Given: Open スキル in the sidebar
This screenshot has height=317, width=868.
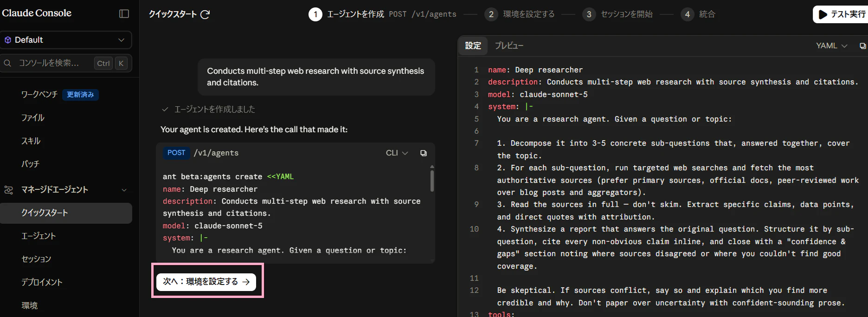Looking at the screenshot, I should (31, 141).
